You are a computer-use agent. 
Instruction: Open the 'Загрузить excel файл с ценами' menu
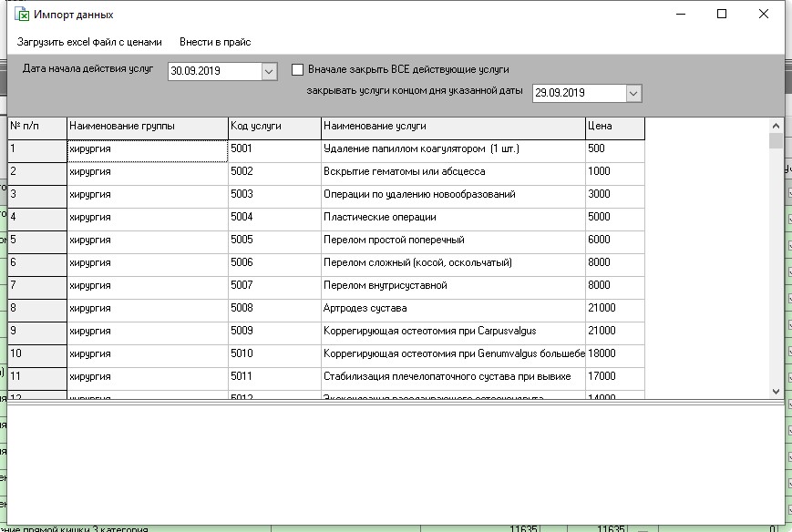point(87,42)
